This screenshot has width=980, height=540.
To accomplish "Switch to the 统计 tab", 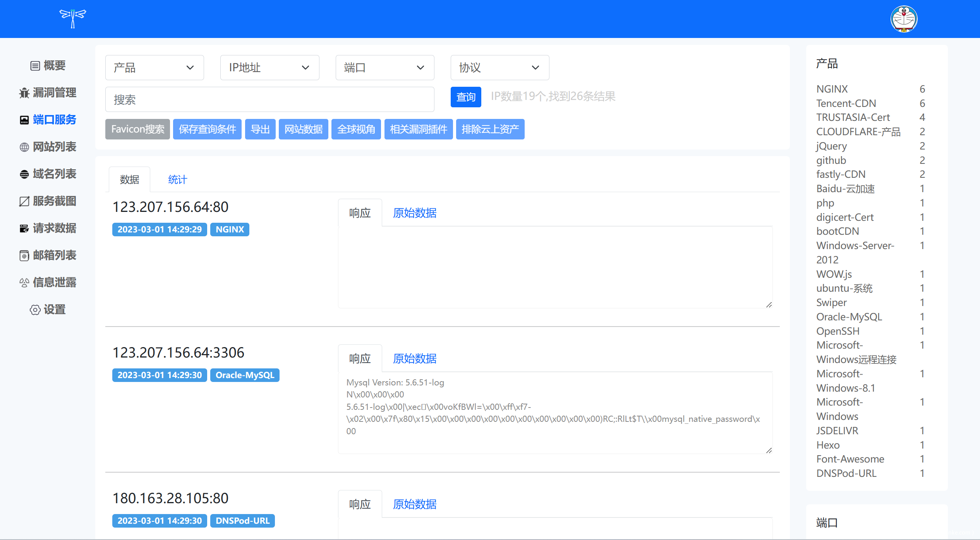I will pos(177,180).
